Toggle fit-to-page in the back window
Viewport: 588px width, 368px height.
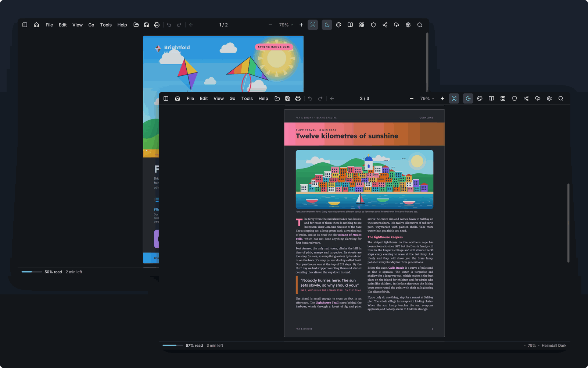[x=313, y=25]
